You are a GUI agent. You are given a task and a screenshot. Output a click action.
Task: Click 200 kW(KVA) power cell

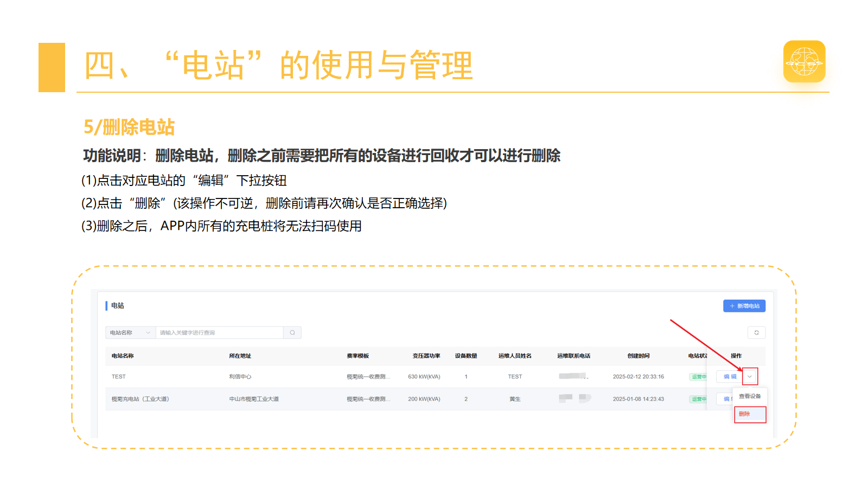click(x=424, y=399)
